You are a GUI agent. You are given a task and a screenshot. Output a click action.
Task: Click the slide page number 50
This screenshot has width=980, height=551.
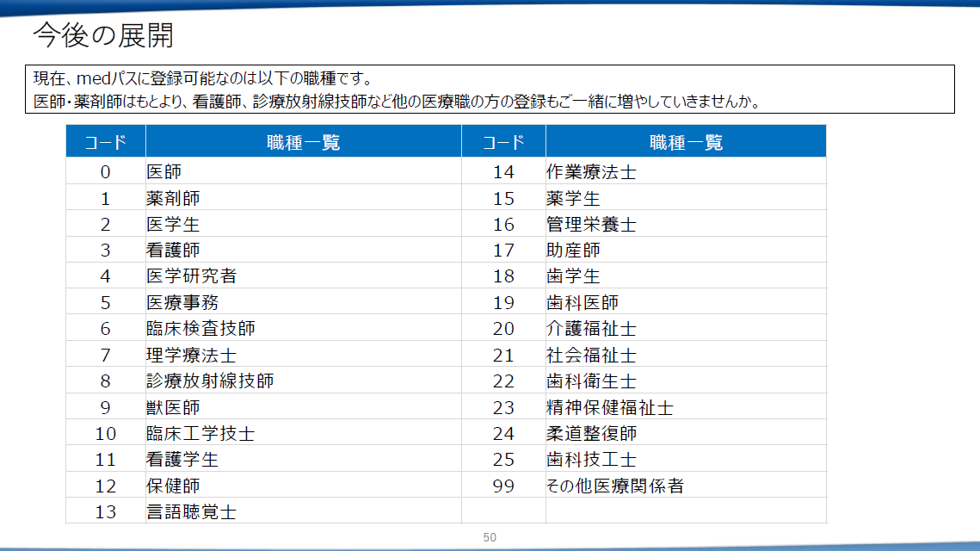490,537
